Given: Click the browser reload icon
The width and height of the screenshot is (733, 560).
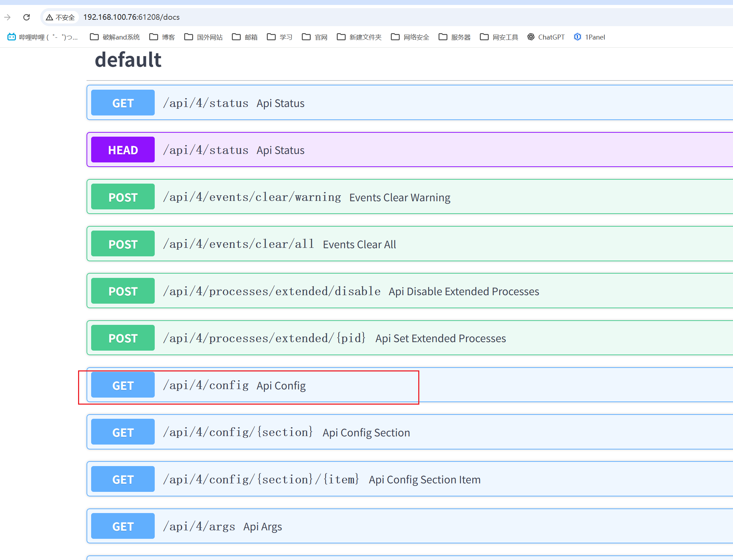Looking at the screenshot, I should (26, 17).
